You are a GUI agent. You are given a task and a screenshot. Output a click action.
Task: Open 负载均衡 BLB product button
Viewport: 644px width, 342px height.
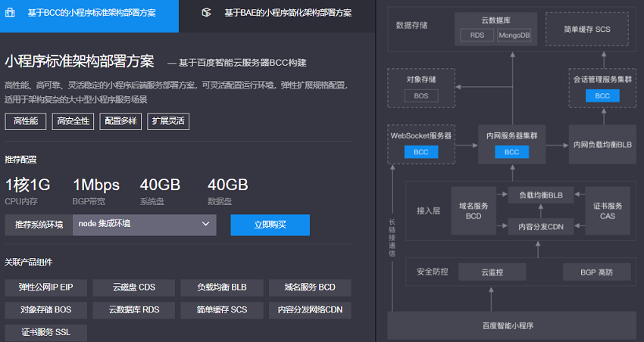[x=222, y=288]
